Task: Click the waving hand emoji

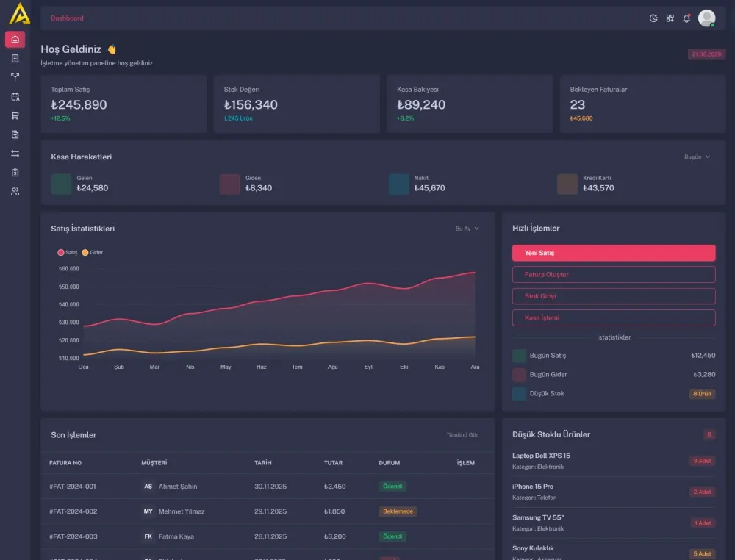Action: 112,49
